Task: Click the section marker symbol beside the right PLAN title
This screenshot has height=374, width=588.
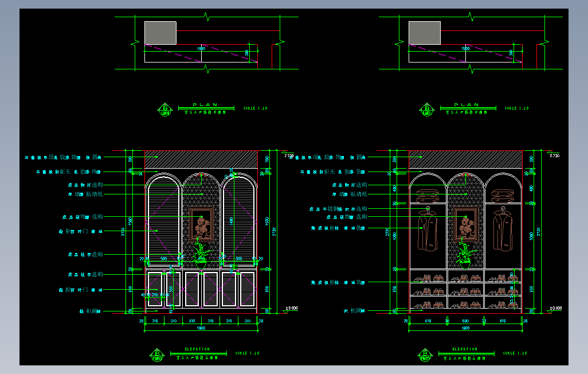Action: [x=427, y=110]
